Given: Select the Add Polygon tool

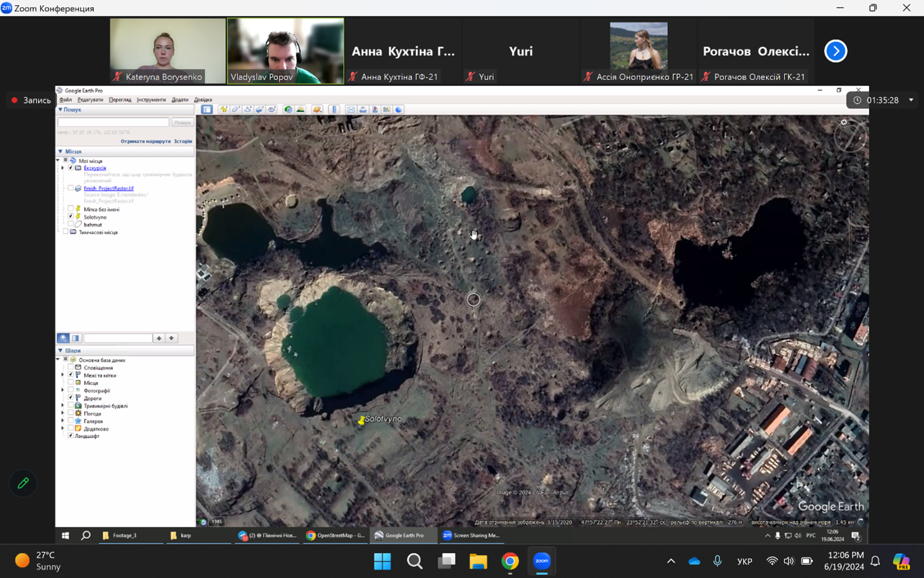Looking at the screenshot, I should click(x=236, y=109).
